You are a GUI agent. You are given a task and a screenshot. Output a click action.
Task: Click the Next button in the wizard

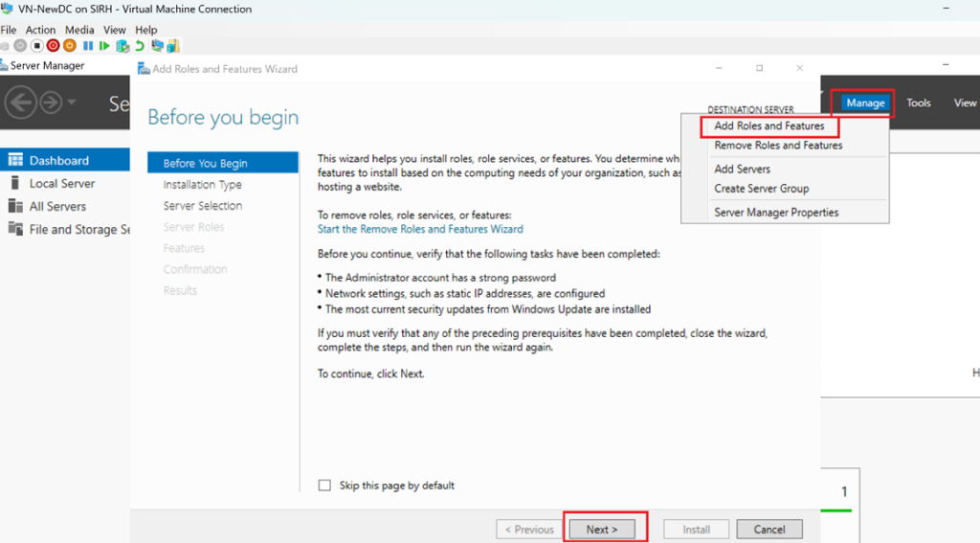click(x=602, y=530)
